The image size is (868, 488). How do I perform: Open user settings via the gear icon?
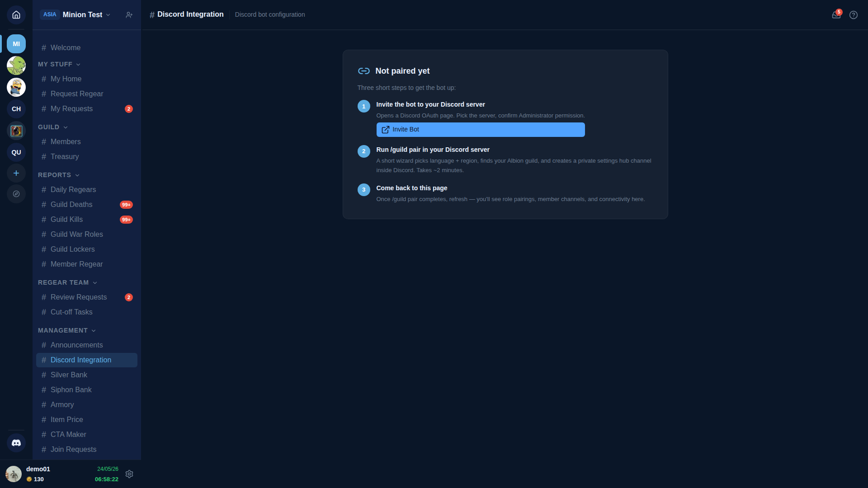point(129,474)
